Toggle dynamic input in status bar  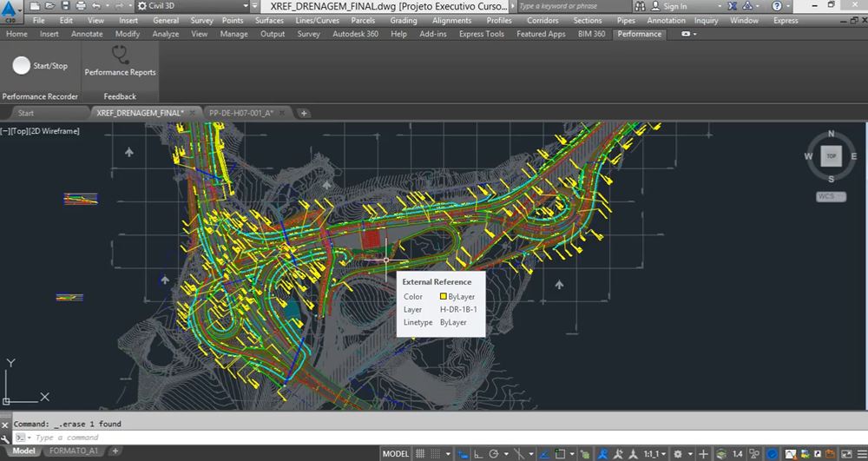pos(463,454)
